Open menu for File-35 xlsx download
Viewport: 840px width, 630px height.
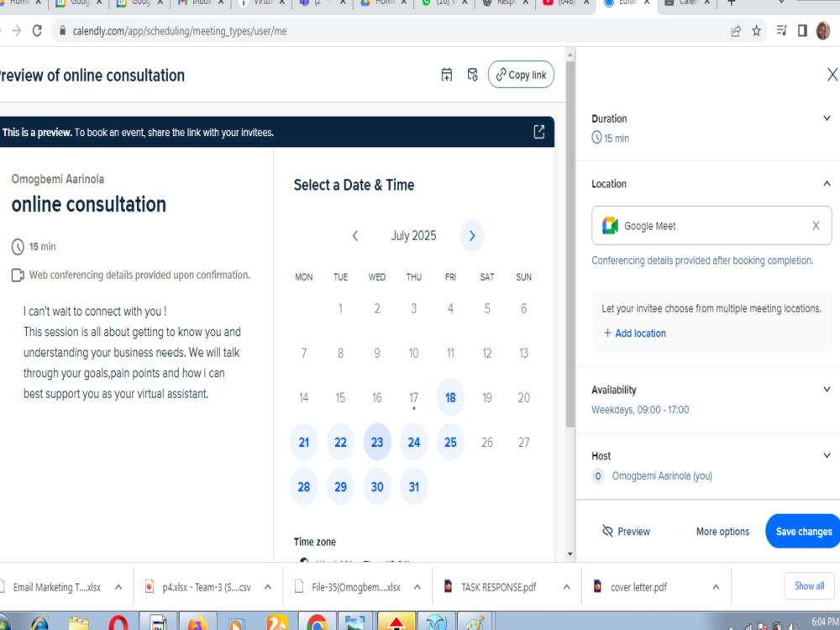pos(417,587)
